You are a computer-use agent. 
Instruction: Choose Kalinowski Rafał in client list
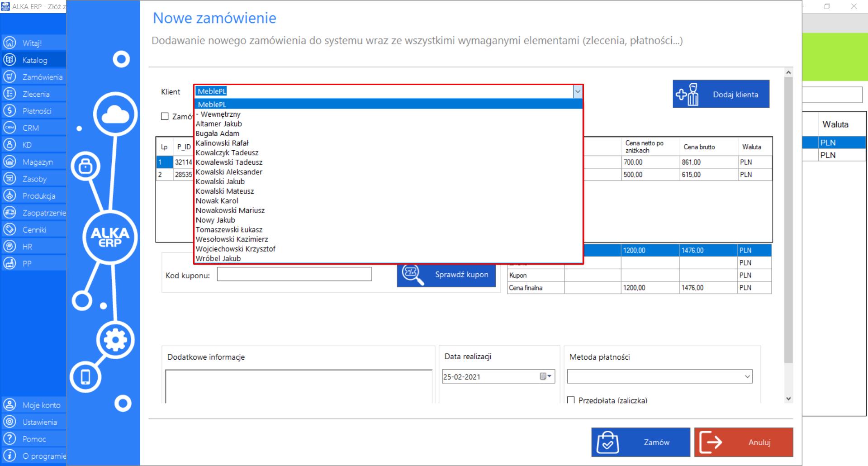(x=389, y=143)
